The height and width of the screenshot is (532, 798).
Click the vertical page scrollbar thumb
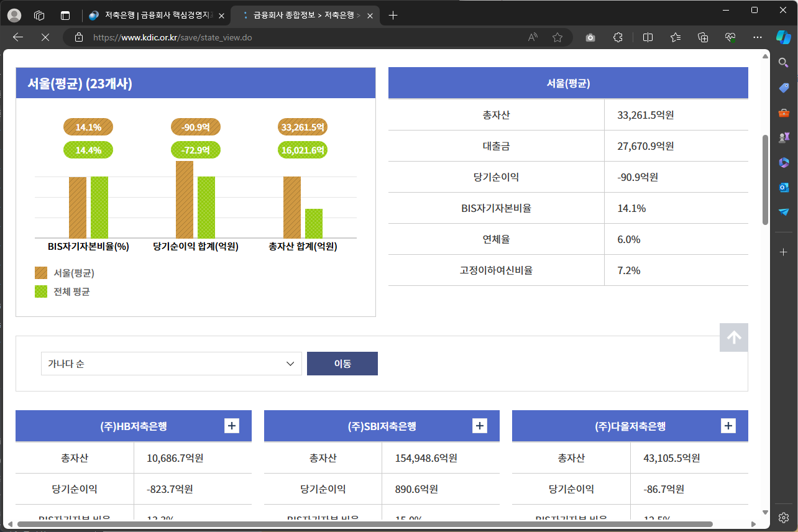point(765,179)
